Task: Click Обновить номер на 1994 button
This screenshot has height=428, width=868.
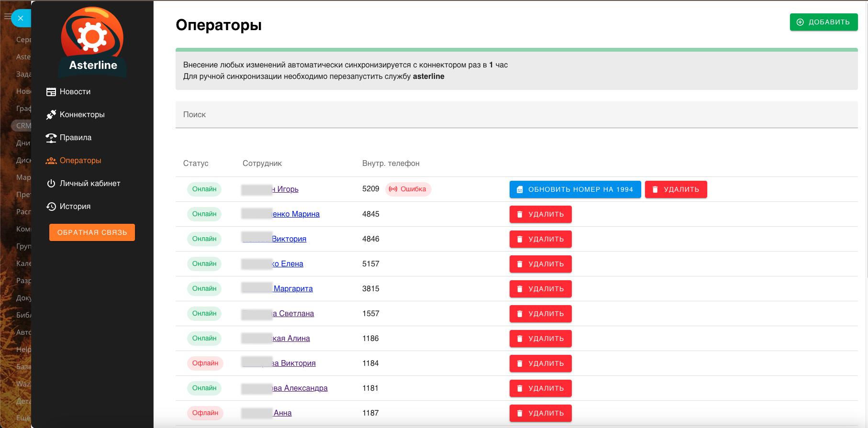Action: click(x=575, y=189)
